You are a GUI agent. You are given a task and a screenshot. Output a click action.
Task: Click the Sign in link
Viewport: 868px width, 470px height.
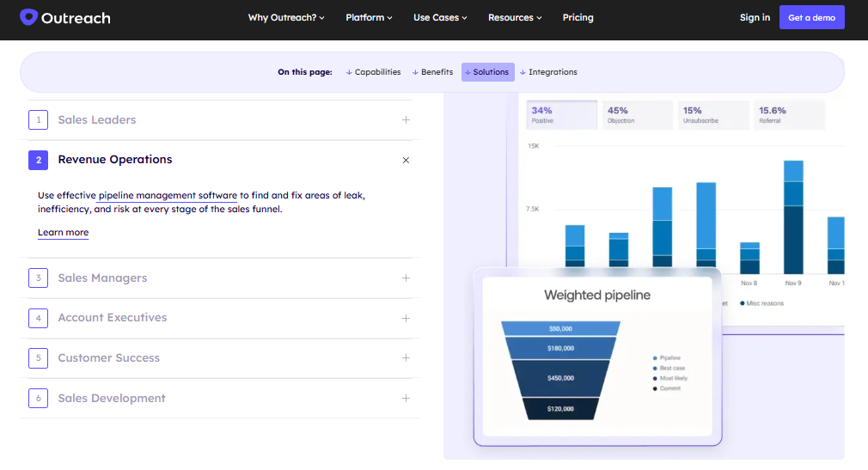tap(755, 18)
